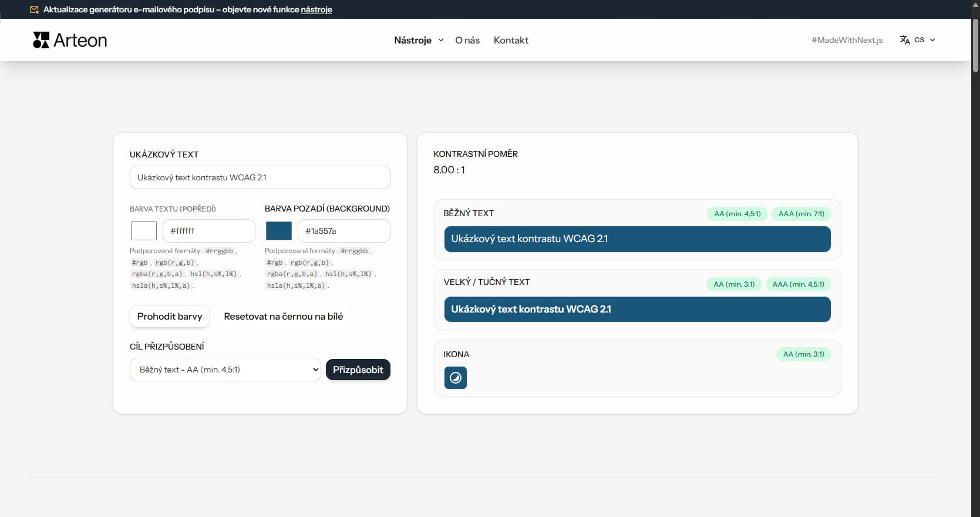Click the envelope icon in announcement bar
980x517 pixels.
[34, 9]
